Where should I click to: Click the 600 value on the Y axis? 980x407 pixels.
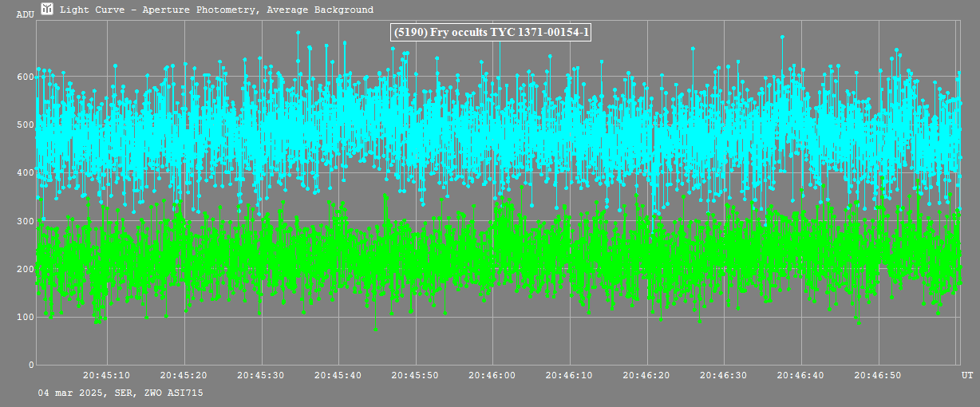click(x=25, y=77)
